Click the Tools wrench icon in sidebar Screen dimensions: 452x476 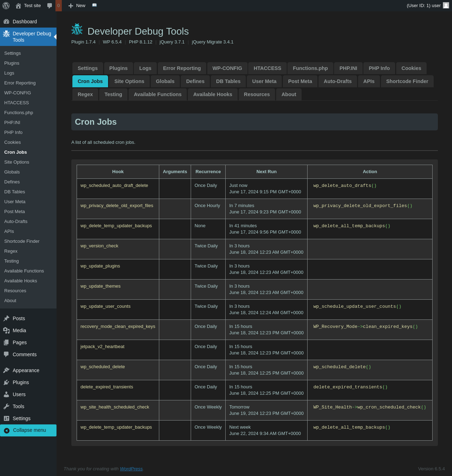click(6, 406)
